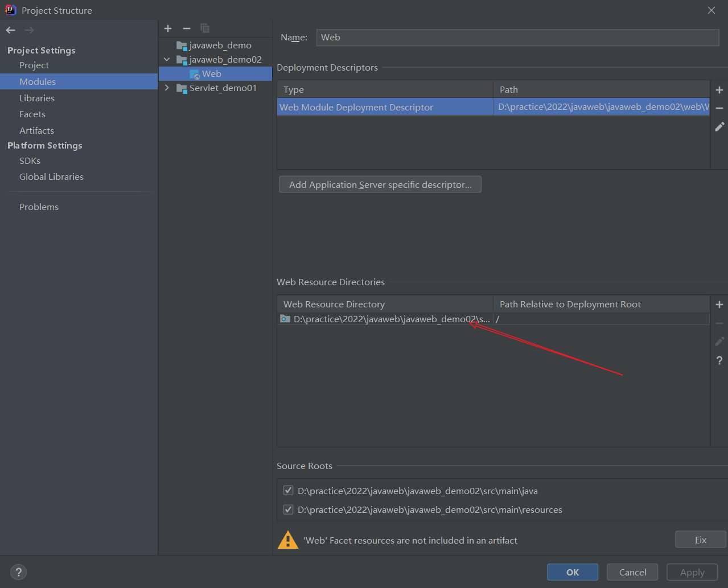Click the copy module icon
Screen dimensions: 728x588
[205, 28]
